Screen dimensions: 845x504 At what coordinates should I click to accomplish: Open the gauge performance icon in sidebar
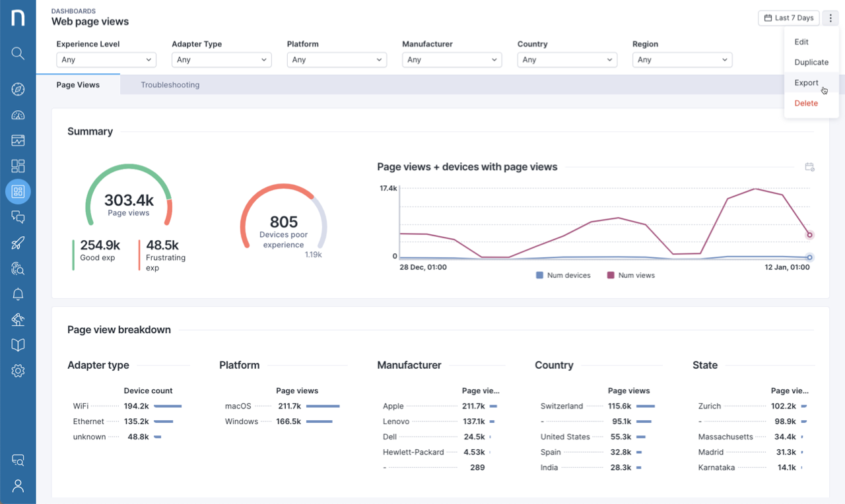18,114
